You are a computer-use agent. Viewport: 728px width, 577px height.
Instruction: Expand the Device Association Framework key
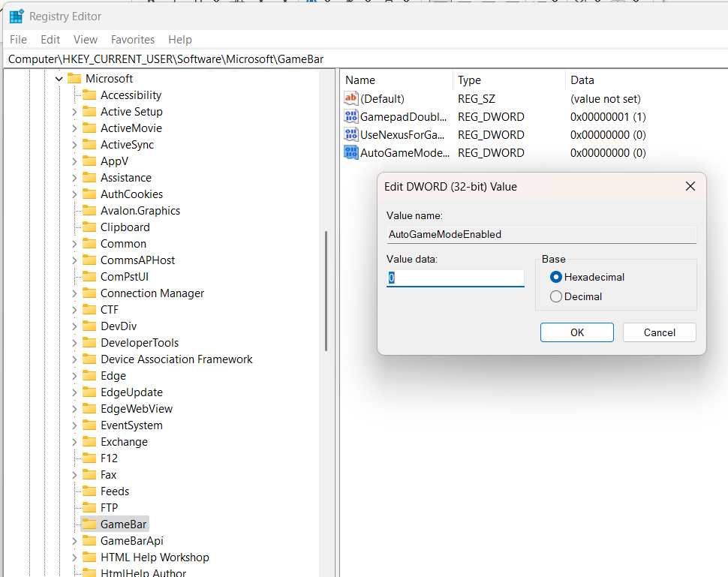click(74, 359)
